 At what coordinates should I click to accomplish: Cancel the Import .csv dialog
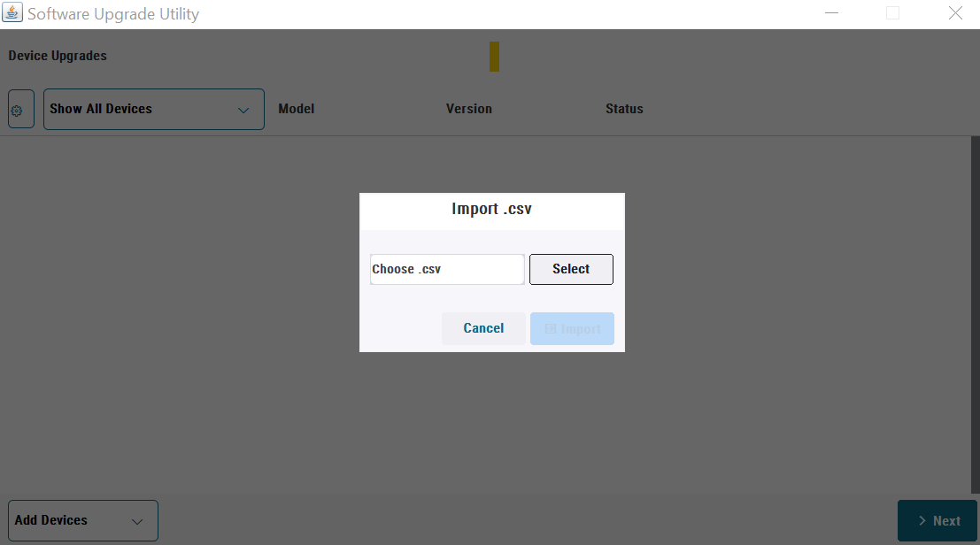click(483, 328)
